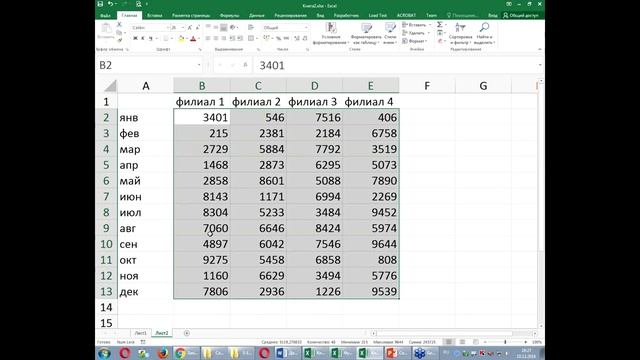Switch to Page Layout view in status bar
The width and height of the screenshot is (640, 360).
tap(462, 342)
